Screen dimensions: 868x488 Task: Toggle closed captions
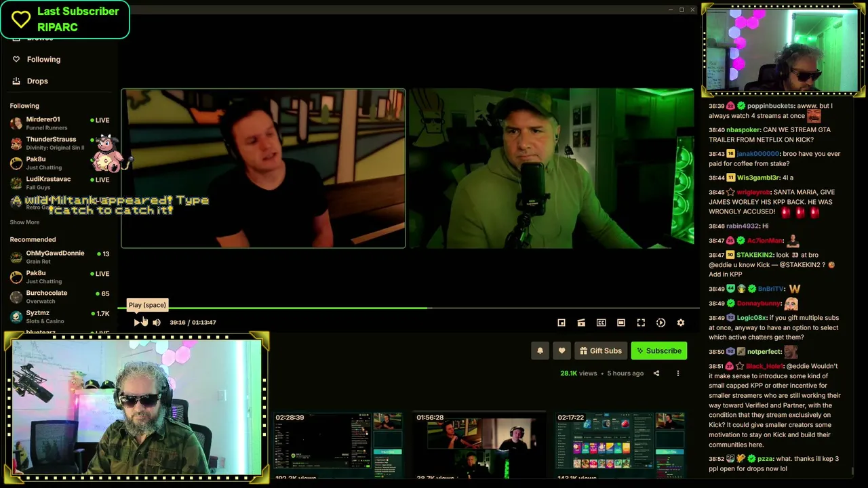tap(601, 323)
